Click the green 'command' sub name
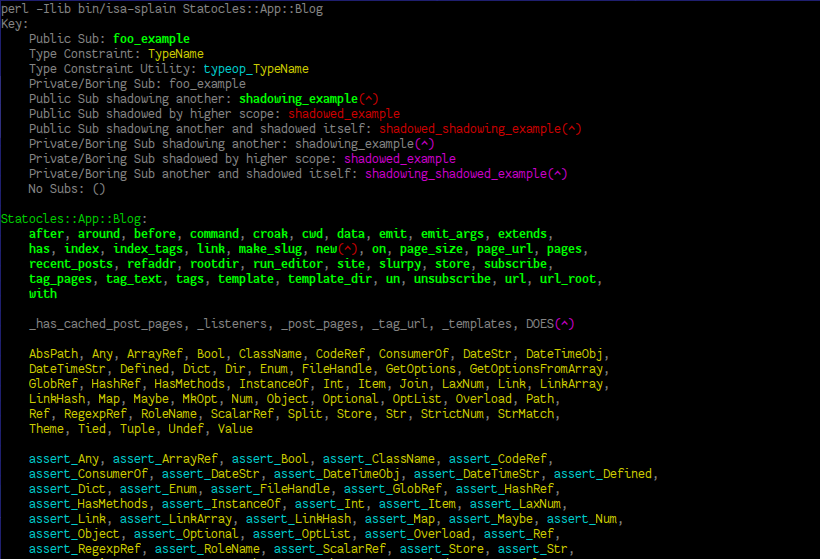This screenshot has height=559, width=820. 214,234
